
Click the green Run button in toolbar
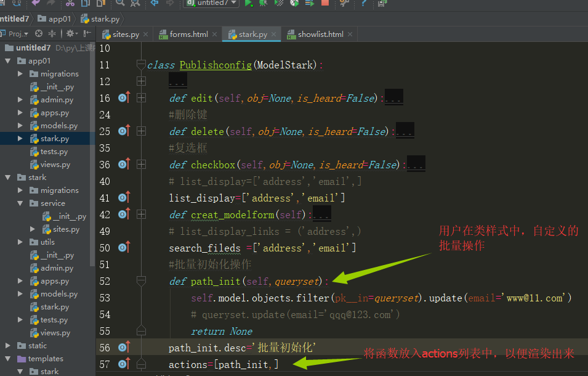coord(248,3)
